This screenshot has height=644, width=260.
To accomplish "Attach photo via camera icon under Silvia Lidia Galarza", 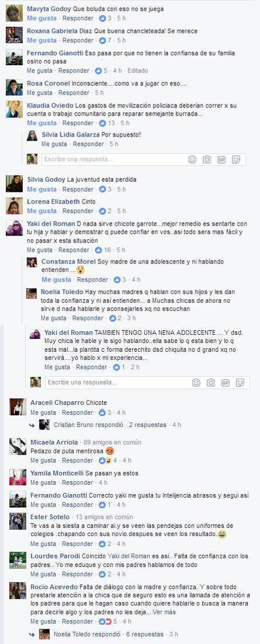I will click(x=207, y=160).
